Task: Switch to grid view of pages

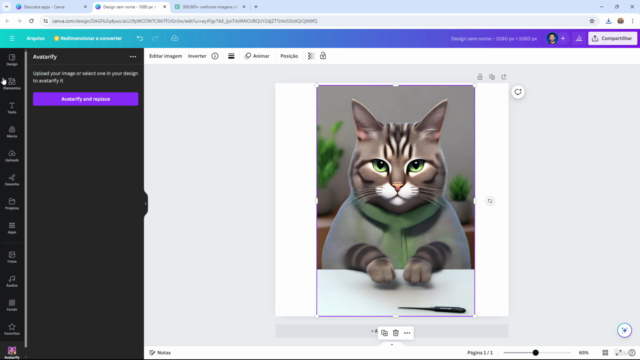Action: tap(605, 353)
